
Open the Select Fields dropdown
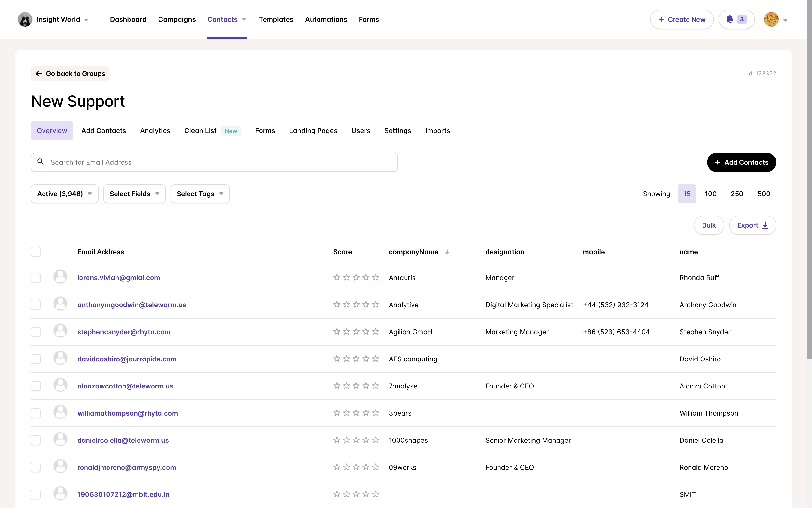pyautogui.click(x=135, y=194)
